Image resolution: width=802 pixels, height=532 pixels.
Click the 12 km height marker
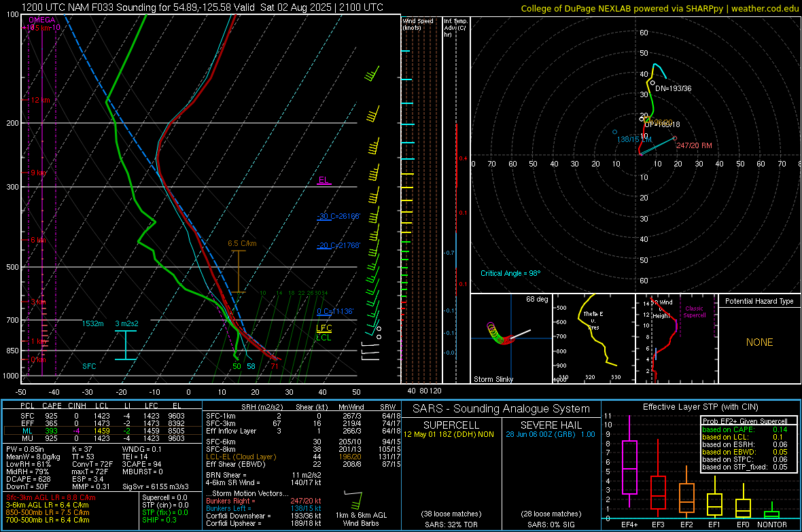point(40,100)
